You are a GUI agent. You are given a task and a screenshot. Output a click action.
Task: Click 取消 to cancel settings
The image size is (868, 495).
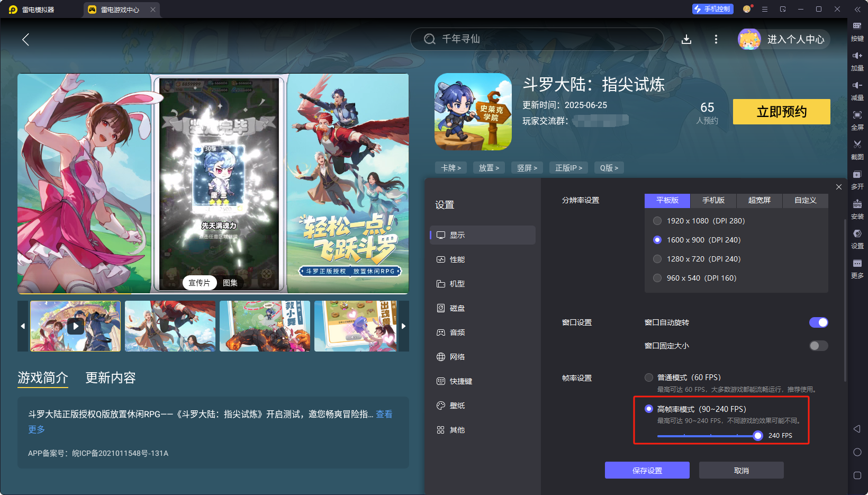coord(742,470)
